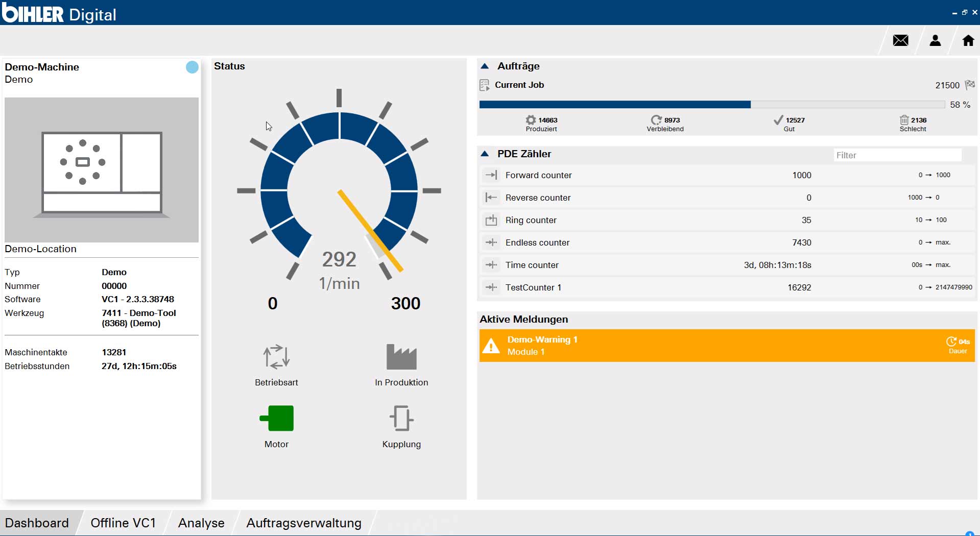980x536 pixels.
Task: Click the target flag icon beside 21500
Action: tap(970, 85)
